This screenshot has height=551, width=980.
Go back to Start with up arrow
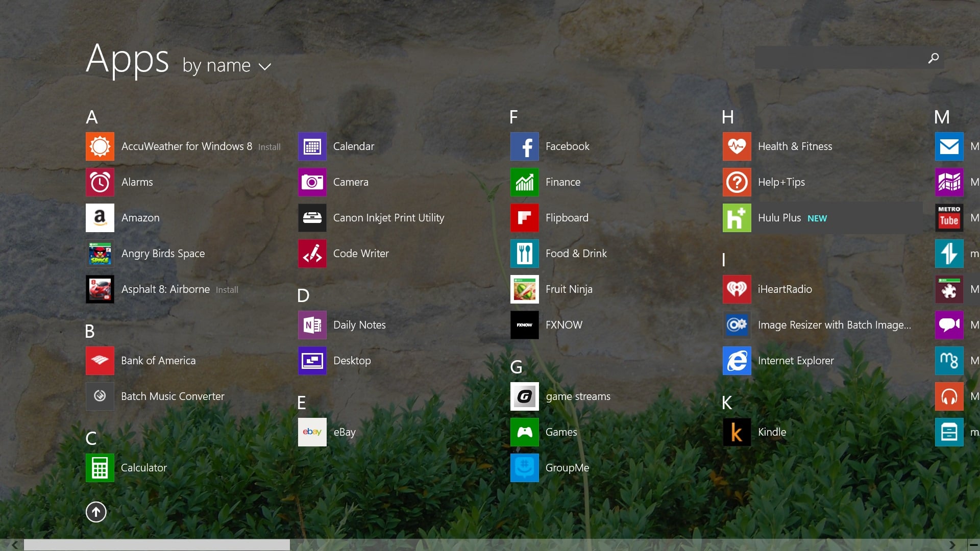(x=96, y=512)
